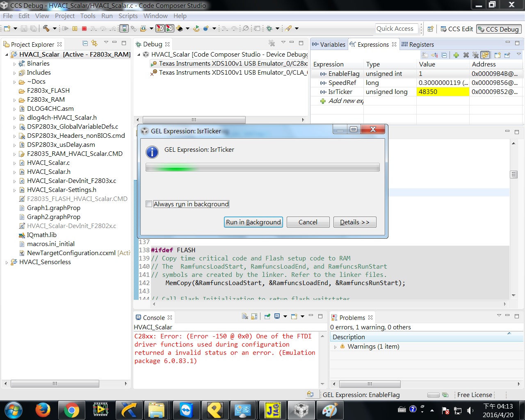Collapse all expressions using the collapse icon

443,55
